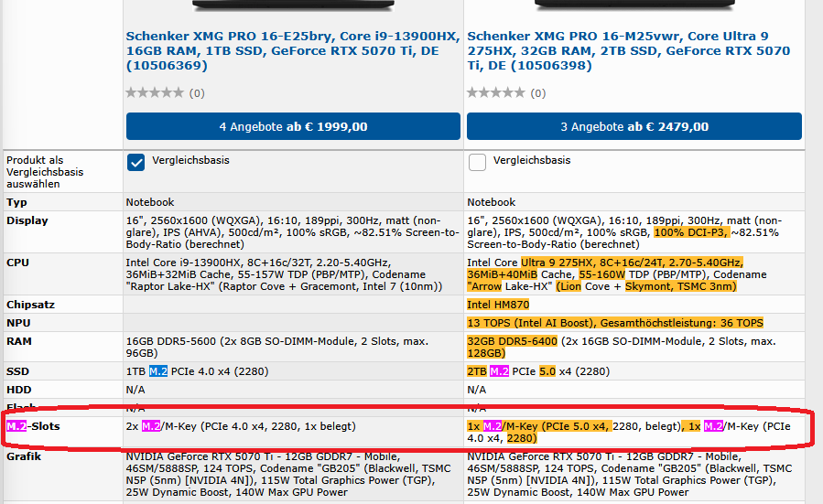The image size is (823, 504).
Task: Open Schenker XMG PRO 16-E25bry product link
Action: pyautogui.click(x=292, y=51)
